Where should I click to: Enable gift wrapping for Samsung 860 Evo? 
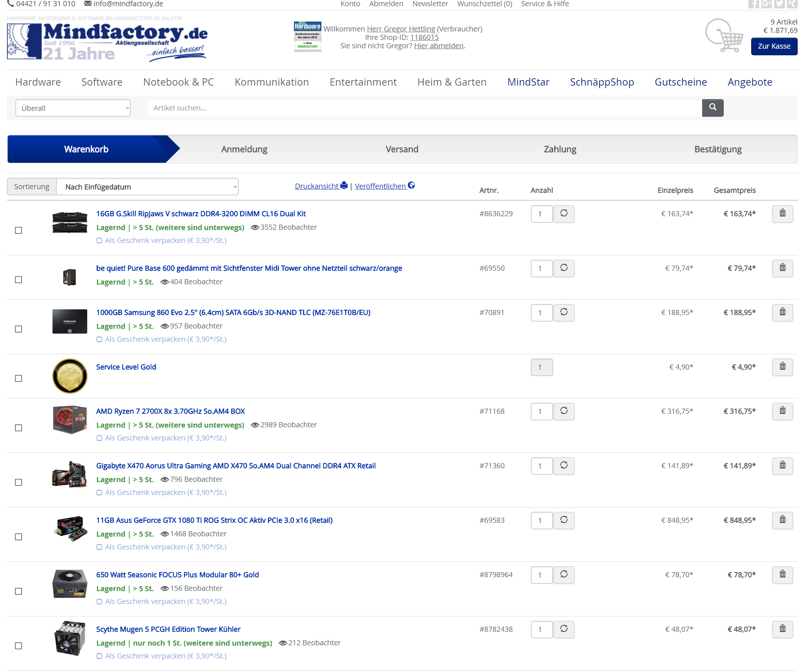99,339
